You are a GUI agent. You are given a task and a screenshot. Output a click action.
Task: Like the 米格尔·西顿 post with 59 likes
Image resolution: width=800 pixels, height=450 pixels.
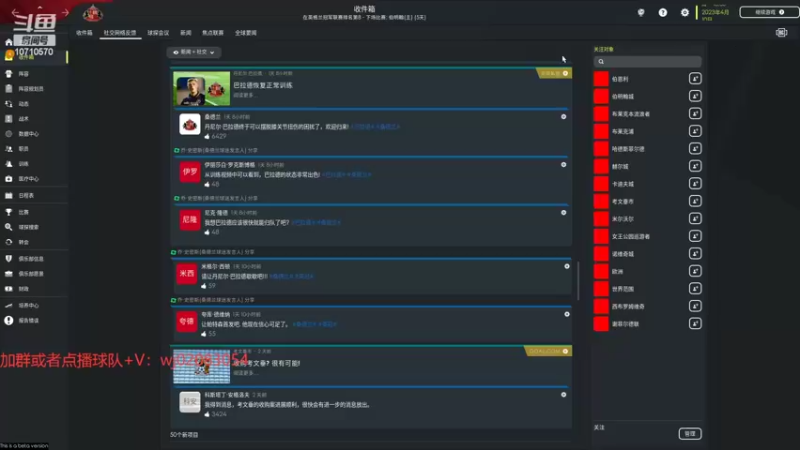204,286
